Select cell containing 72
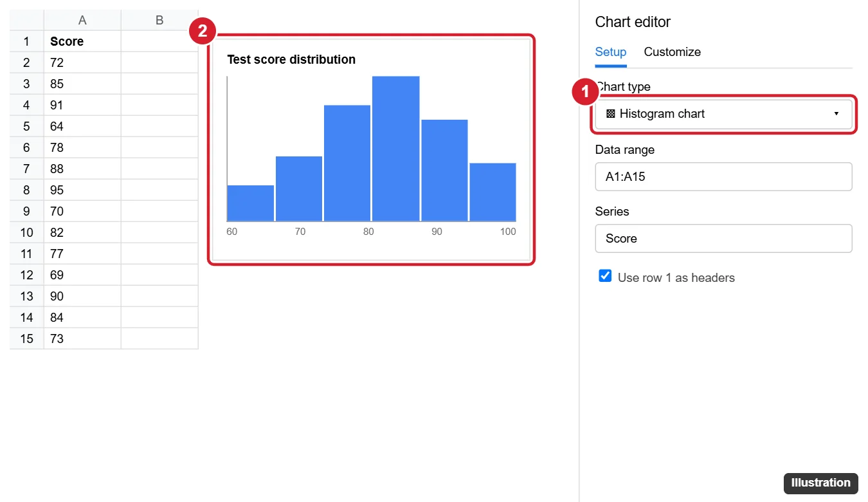Image resolution: width=868 pixels, height=502 pixels. tap(82, 62)
